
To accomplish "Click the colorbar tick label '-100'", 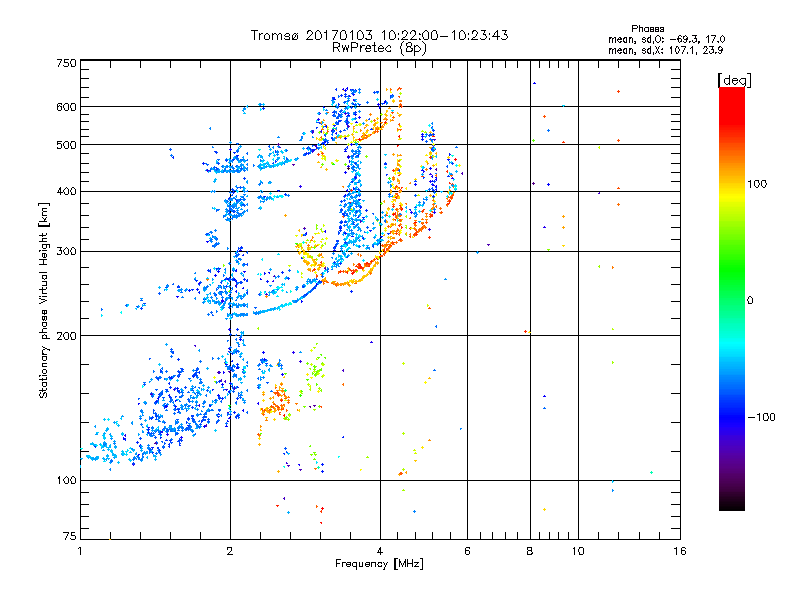I will (x=761, y=417).
